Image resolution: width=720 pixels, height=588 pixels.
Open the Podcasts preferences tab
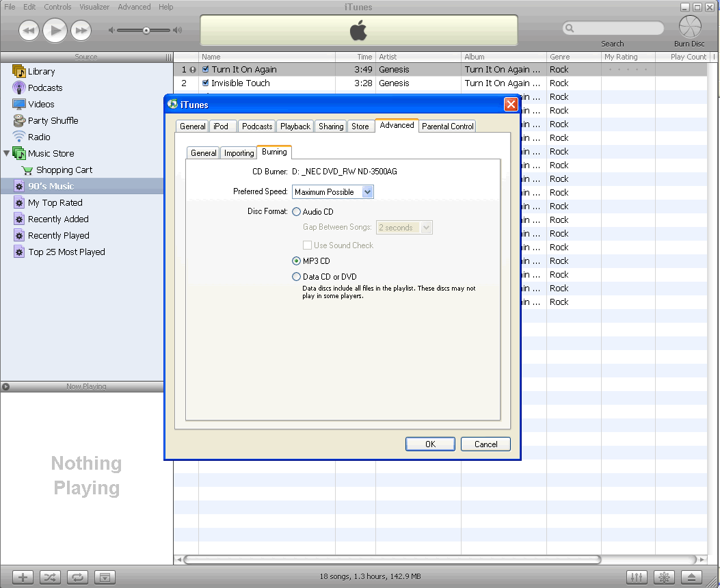(x=257, y=126)
